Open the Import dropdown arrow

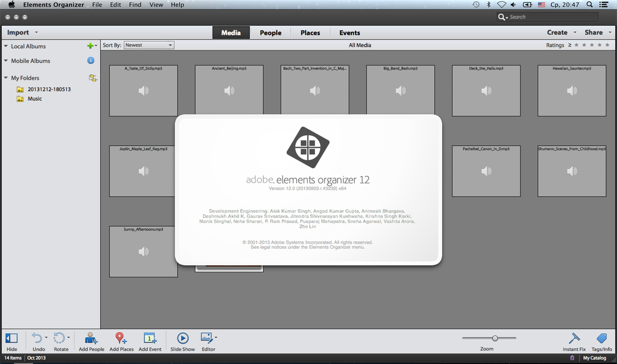coord(36,32)
